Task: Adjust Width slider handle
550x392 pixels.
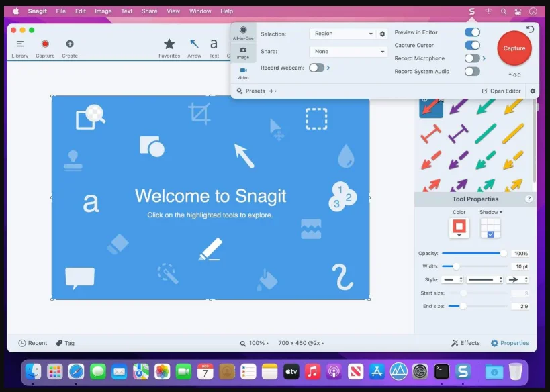Action: (x=456, y=266)
